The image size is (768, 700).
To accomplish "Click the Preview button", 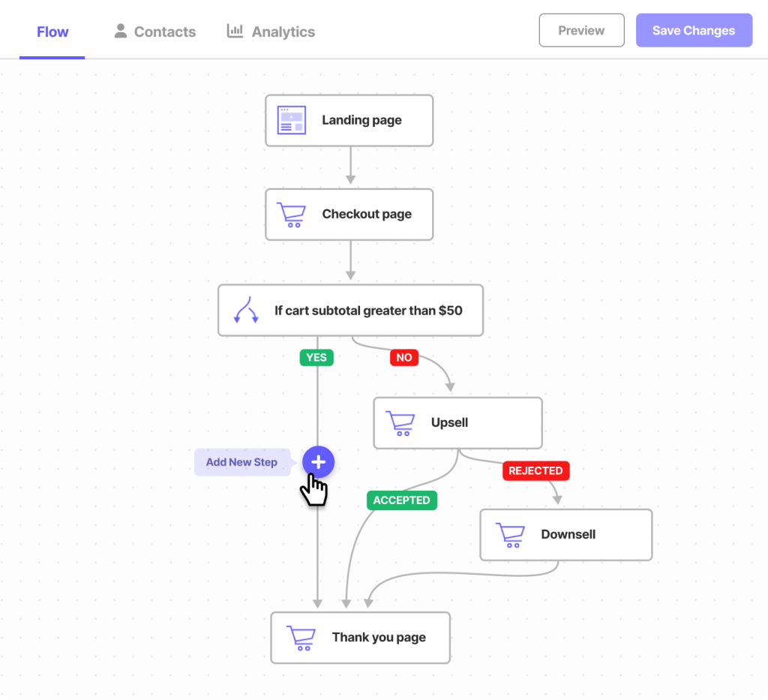I will pos(581,30).
